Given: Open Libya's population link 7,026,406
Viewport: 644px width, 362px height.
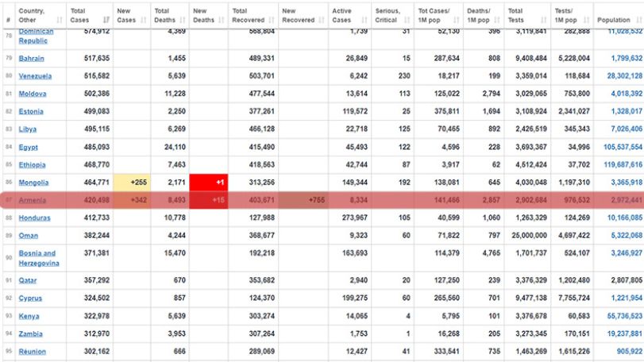Looking at the screenshot, I should pyautogui.click(x=627, y=129).
